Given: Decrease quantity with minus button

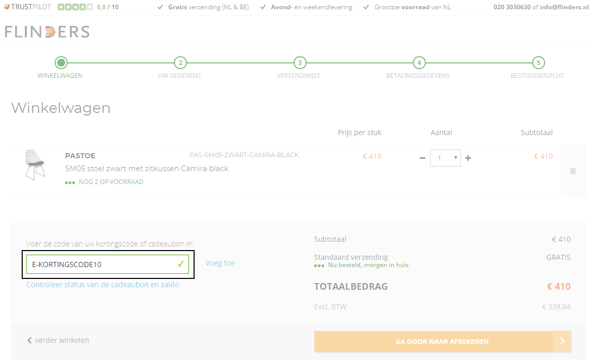Looking at the screenshot, I should (422, 158).
